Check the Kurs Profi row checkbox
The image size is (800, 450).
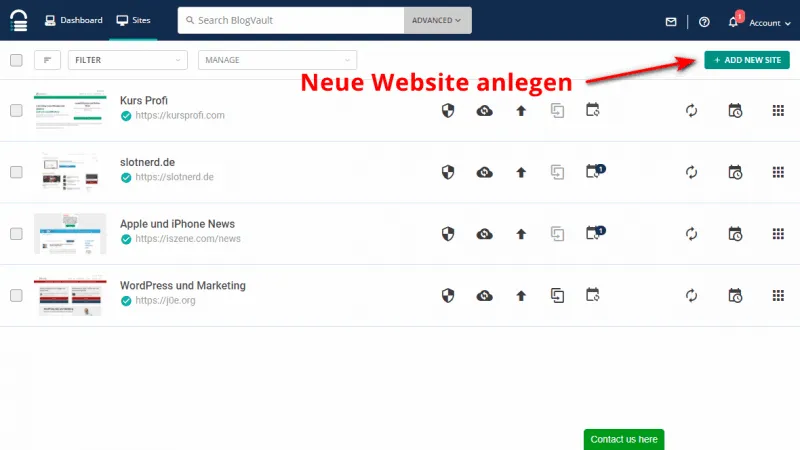(x=16, y=111)
